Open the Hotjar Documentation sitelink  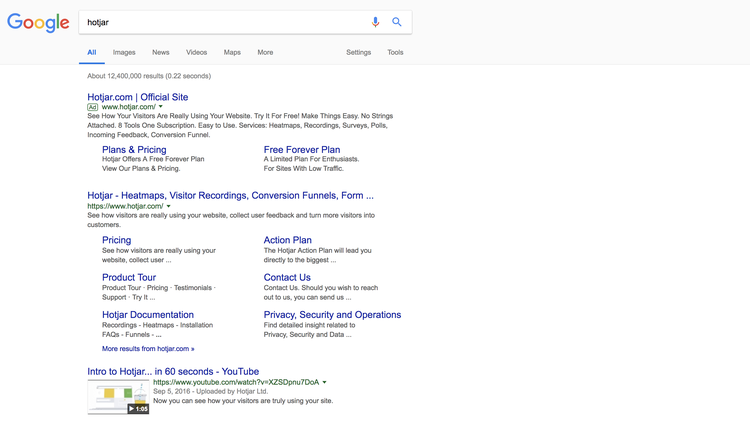click(x=148, y=315)
